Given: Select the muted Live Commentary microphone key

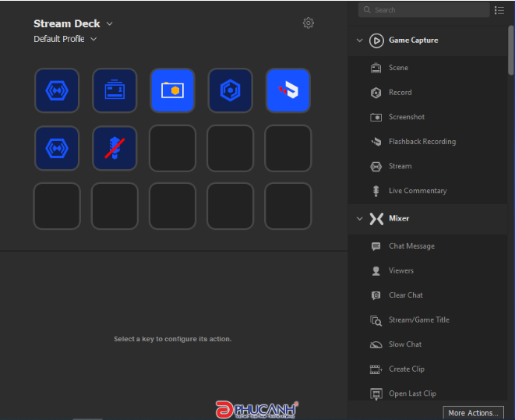Looking at the screenshot, I should pos(115,148).
